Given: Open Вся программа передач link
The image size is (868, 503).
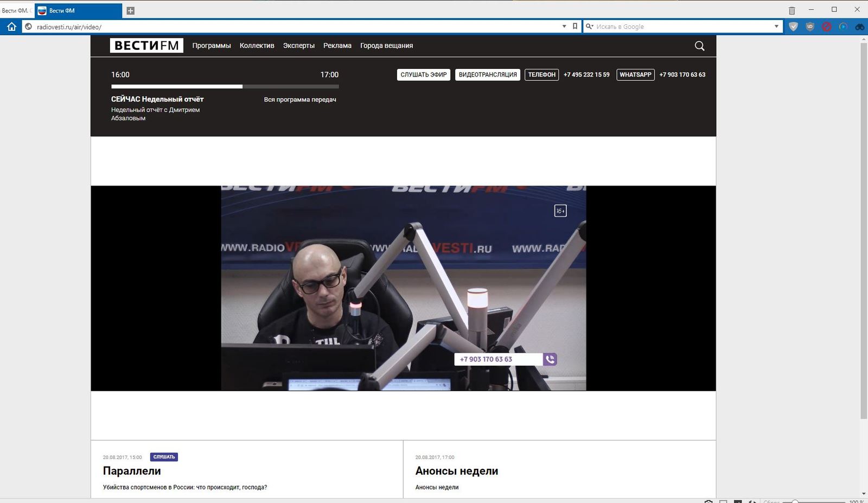Looking at the screenshot, I should pos(300,100).
